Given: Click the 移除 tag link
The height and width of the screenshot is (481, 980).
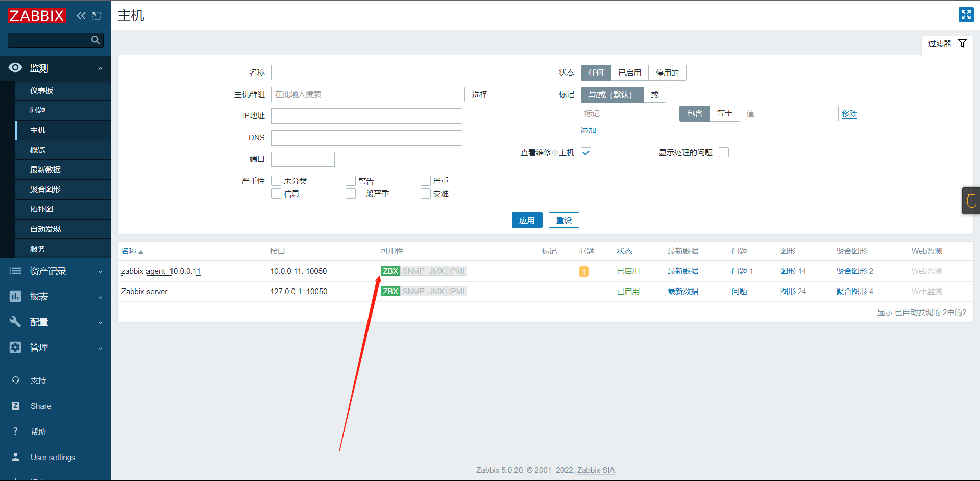Looking at the screenshot, I should pos(849,114).
